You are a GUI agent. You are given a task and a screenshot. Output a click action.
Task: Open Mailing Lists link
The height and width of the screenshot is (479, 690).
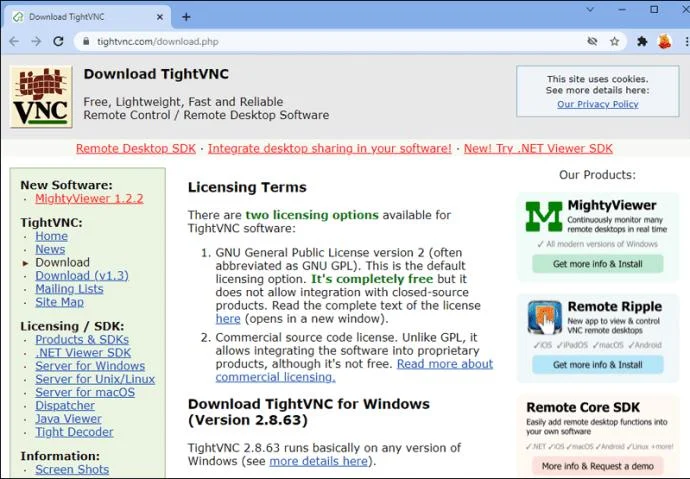69,289
